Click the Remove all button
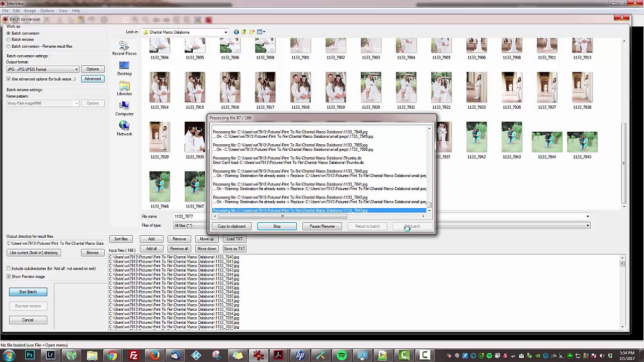This screenshot has height=362, width=644. (179, 249)
